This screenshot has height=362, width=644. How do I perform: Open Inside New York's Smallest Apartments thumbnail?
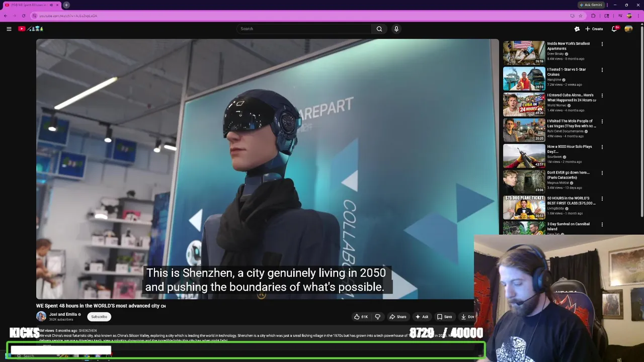click(524, 53)
